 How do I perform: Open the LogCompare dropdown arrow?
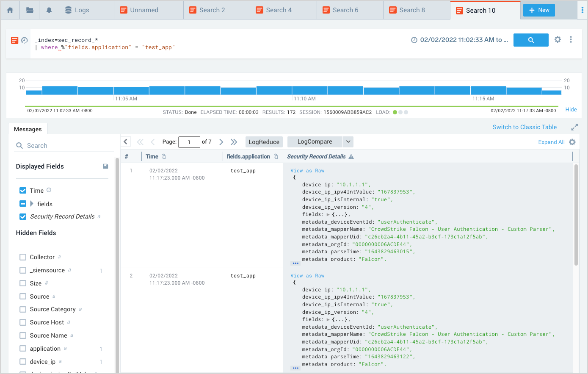(348, 142)
